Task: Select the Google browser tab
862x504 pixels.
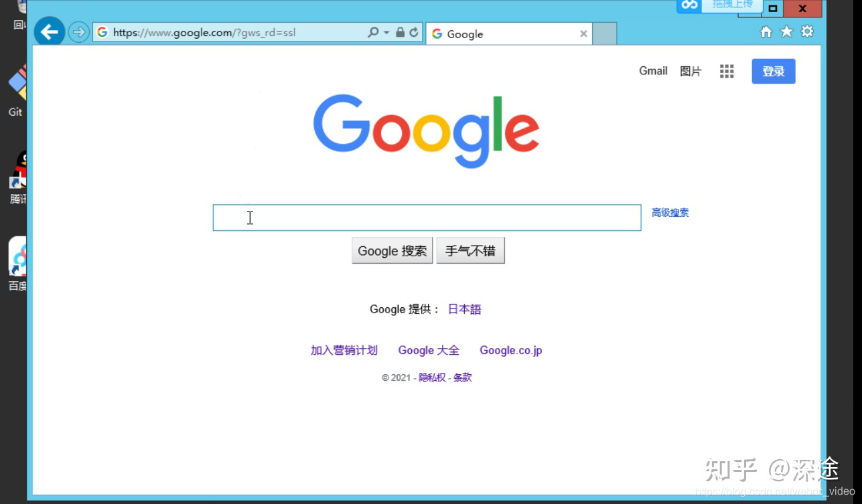Action: 509,33
